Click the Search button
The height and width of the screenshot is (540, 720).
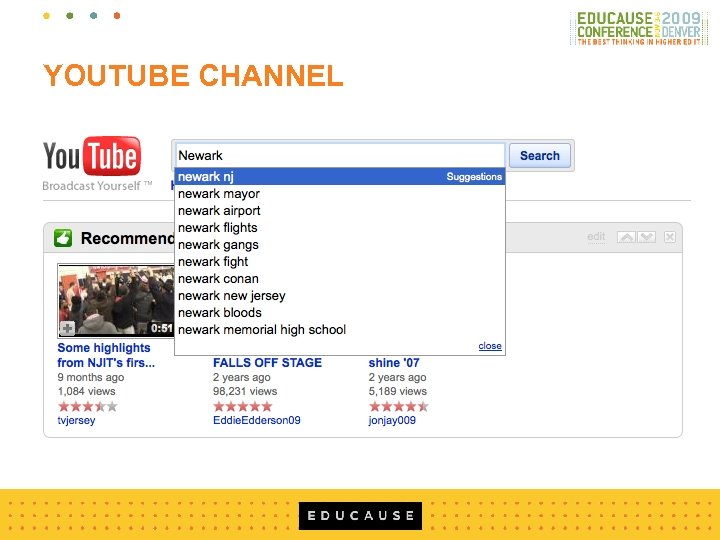[x=540, y=156]
